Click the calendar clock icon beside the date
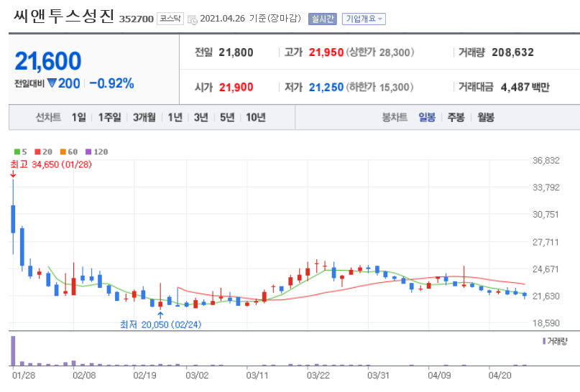This screenshot has width=580, height=392. (x=193, y=19)
